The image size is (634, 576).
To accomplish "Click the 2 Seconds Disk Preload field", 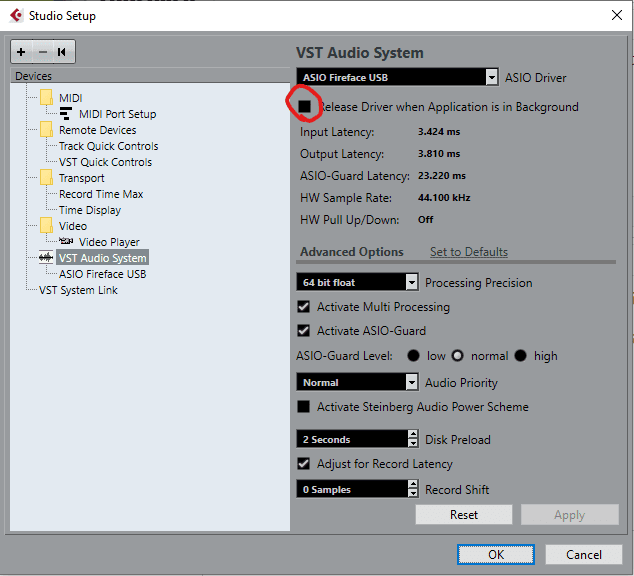I will 352,439.
